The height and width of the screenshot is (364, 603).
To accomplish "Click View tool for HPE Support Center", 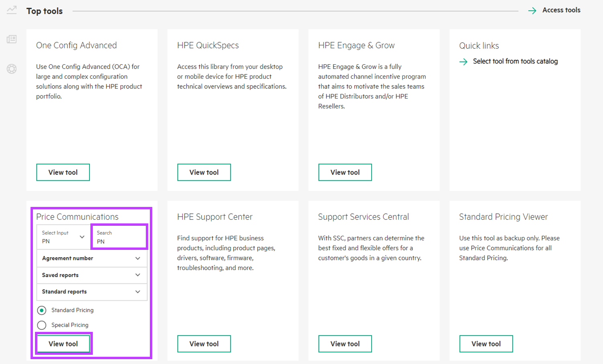I will [x=204, y=344].
